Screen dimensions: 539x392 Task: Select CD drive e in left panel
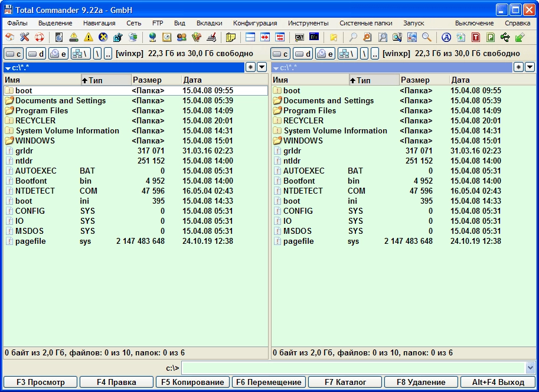58,54
